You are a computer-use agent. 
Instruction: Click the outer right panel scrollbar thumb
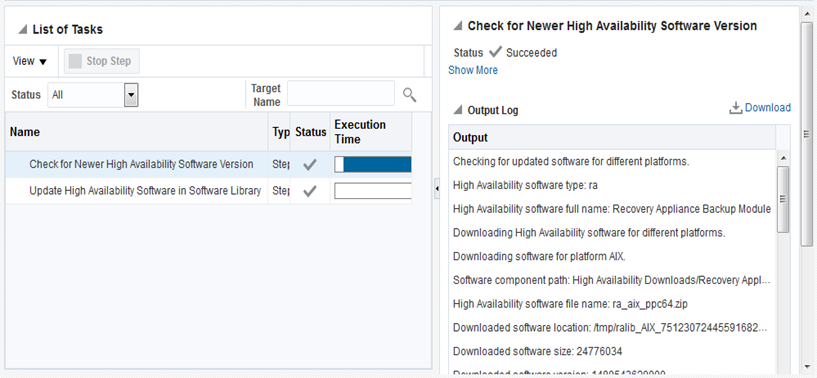[x=807, y=134]
